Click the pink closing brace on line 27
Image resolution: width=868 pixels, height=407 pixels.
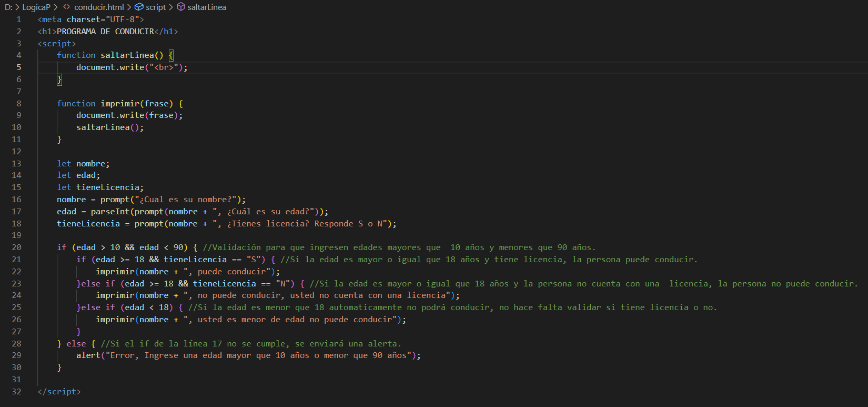pos(79,332)
